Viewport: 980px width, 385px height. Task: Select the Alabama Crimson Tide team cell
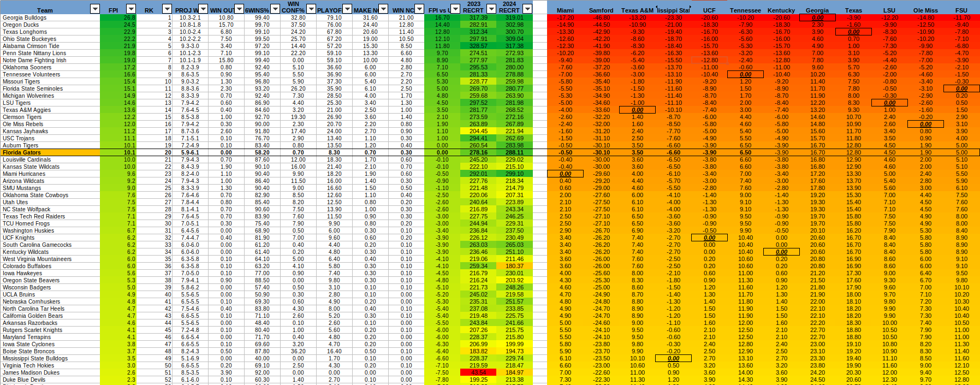point(50,46)
